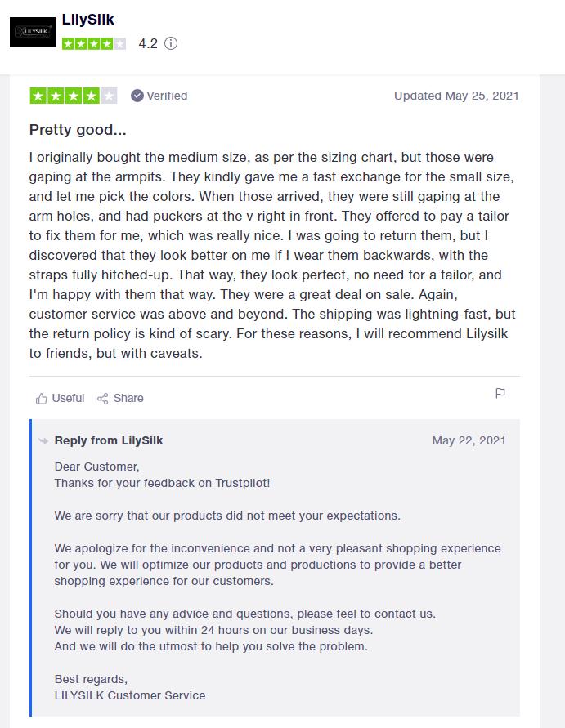Click the review body paragraph text
Viewport: 565px width, 728px height.
272,255
